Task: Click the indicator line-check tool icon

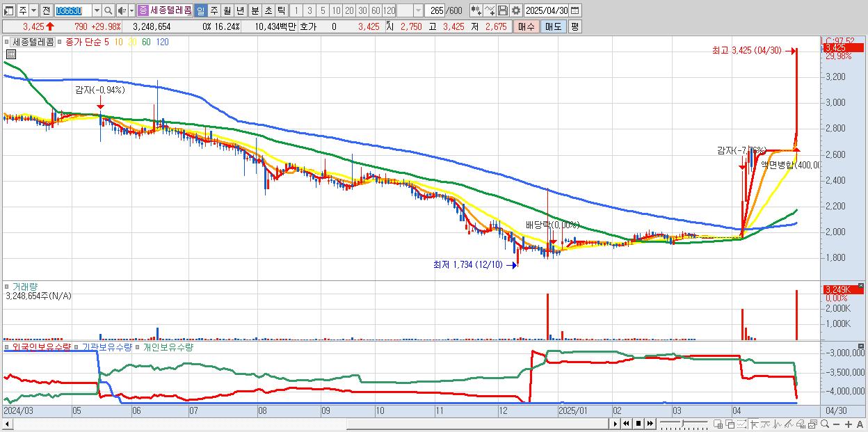Action: click(x=490, y=10)
